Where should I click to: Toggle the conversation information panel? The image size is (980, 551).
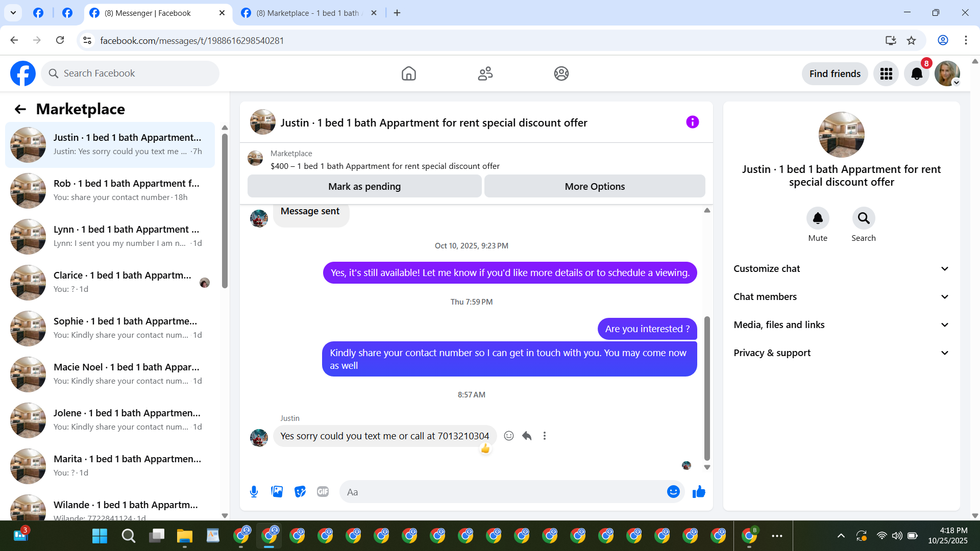tap(692, 122)
